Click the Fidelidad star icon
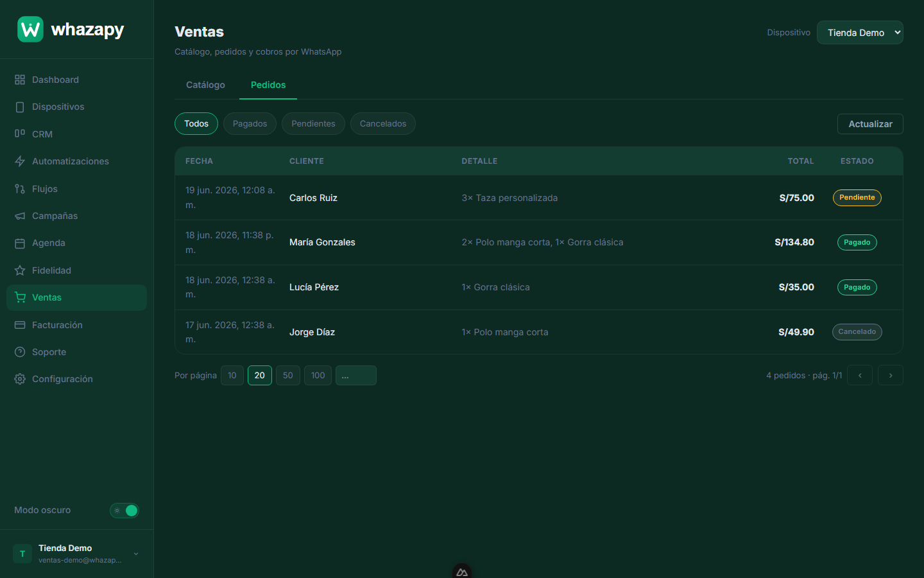Viewport: 924px width, 578px height. 20,270
